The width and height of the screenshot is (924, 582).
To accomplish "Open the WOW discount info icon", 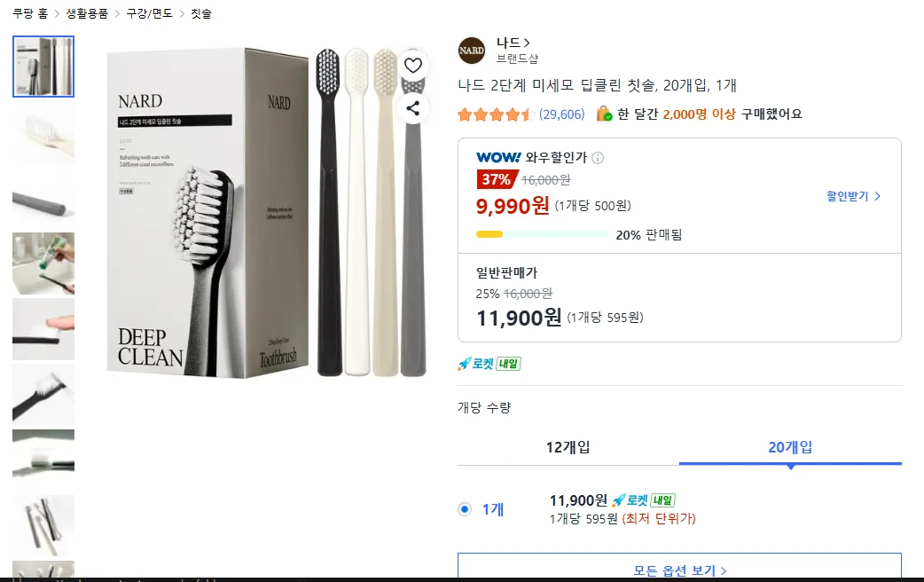I will tap(598, 158).
